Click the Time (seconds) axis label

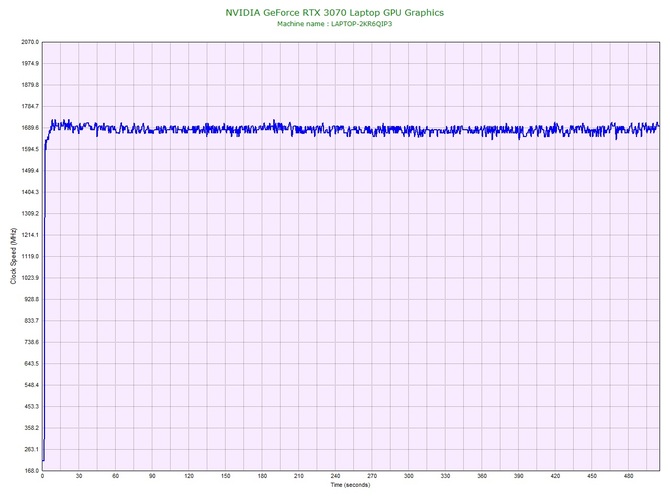pos(350,485)
